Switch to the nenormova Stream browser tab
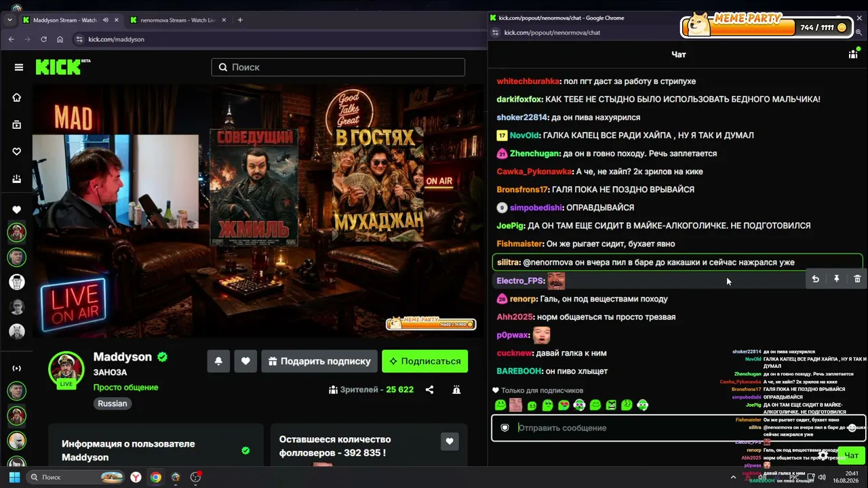 (x=178, y=20)
